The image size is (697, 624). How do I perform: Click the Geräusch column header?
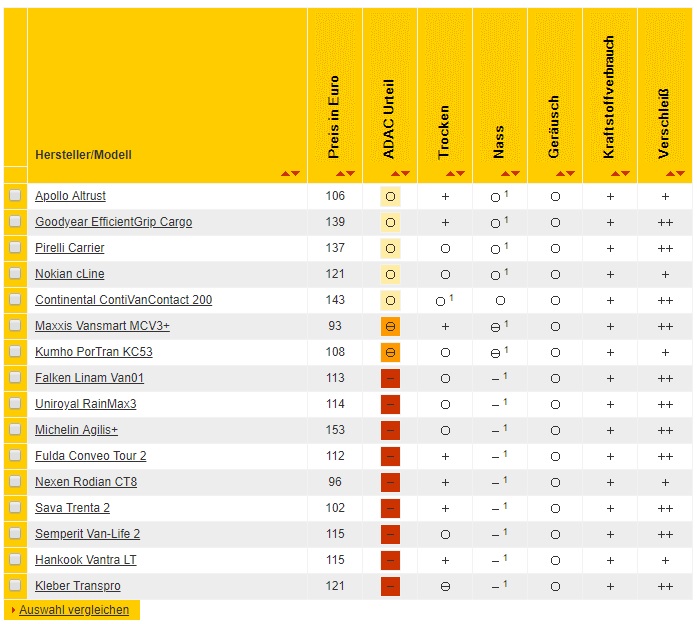[553, 127]
